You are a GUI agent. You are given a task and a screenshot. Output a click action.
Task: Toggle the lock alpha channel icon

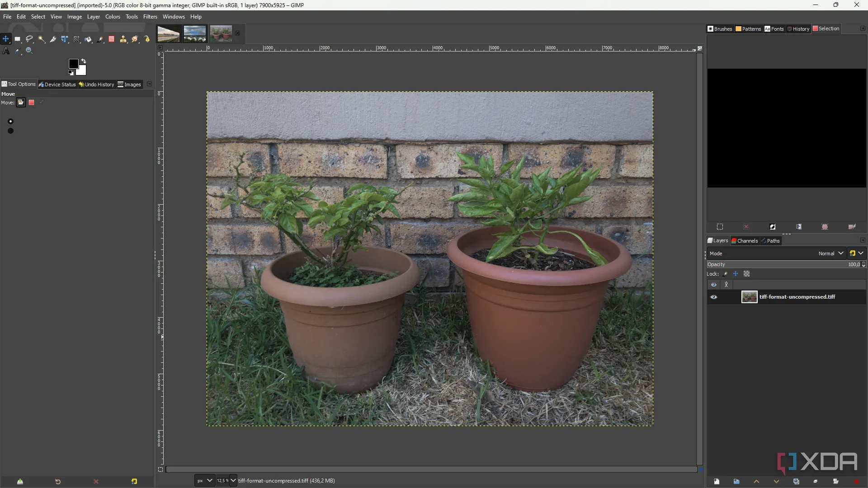[x=747, y=274]
